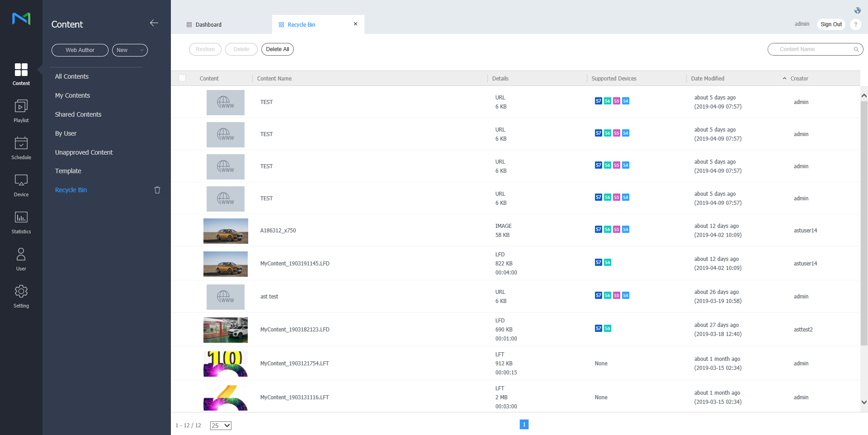Open the page size dropdown showing 25
The height and width of the screenshot is (435, 868).
221,426
